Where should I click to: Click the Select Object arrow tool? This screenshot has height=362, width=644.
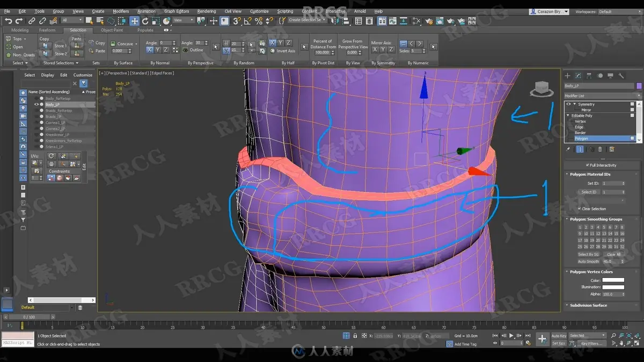tap(90, 20)
